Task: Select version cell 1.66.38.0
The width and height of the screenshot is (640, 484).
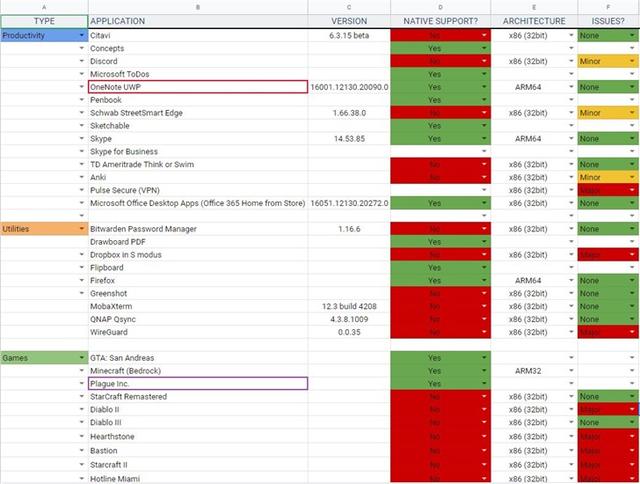Action: [349, 113]
